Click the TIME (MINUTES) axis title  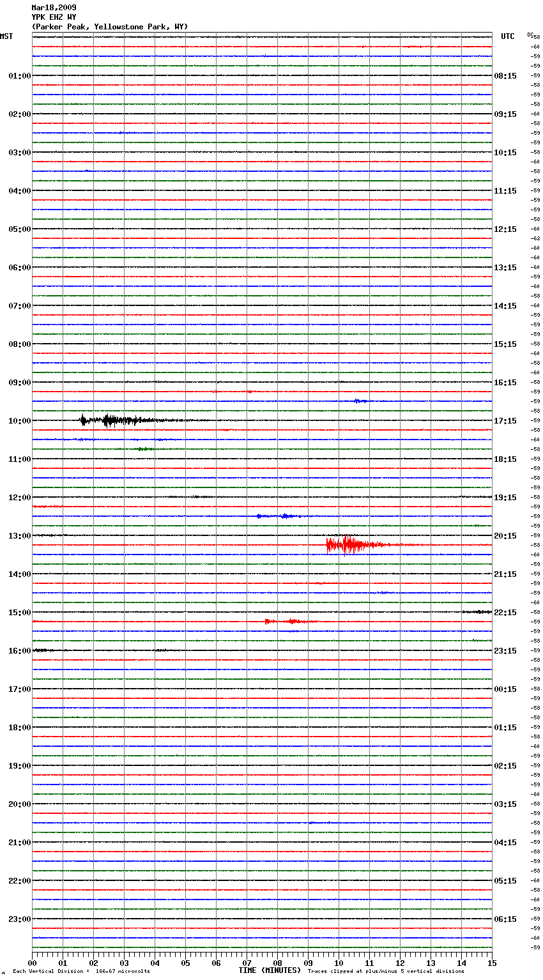(x=270, y=970)
